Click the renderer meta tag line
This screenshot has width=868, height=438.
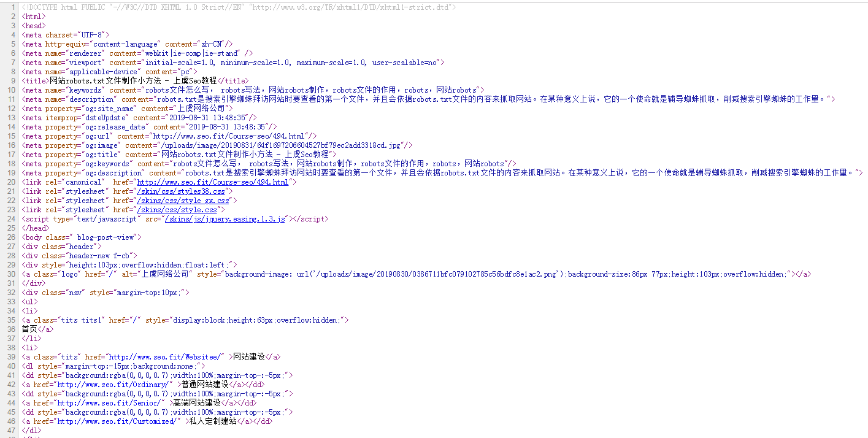(x=137, y=53)
